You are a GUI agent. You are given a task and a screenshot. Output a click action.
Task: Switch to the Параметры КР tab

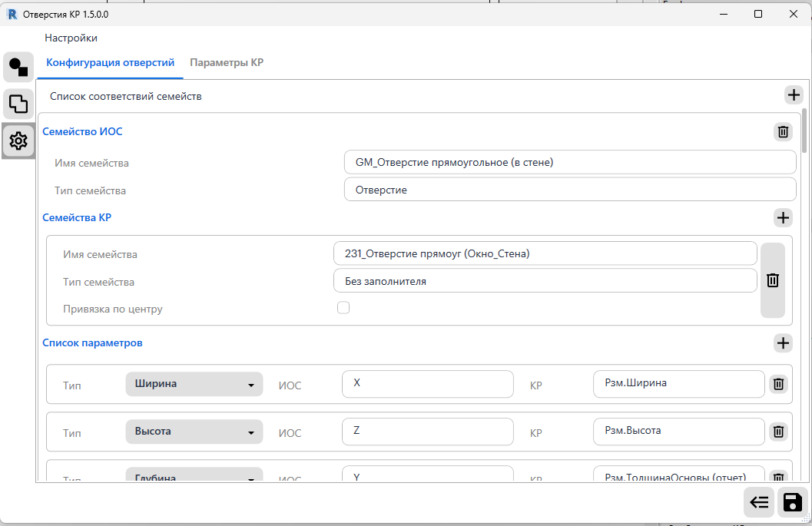click(x=227, y=63)
